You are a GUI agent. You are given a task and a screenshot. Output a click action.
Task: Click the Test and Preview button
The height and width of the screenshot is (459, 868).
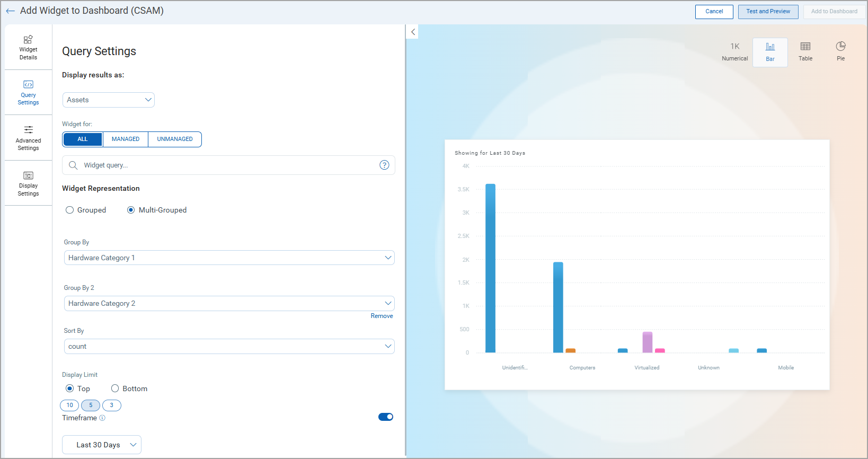[x=768, y=12]
